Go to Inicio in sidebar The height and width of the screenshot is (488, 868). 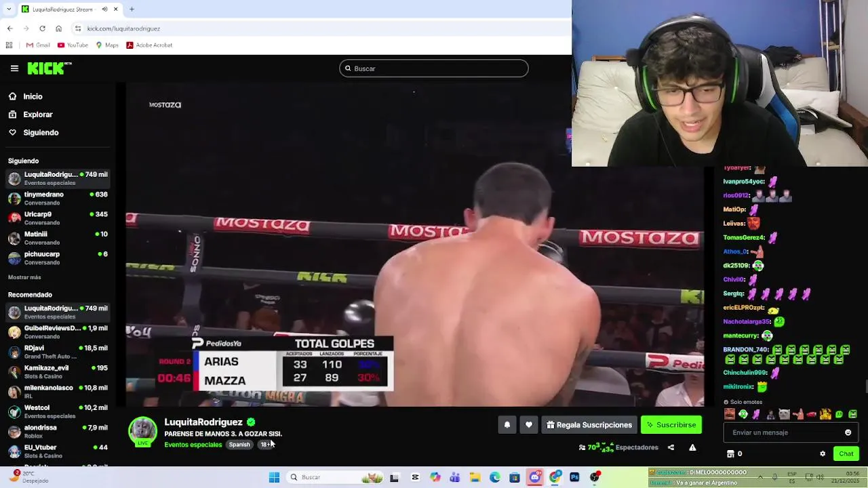coord(26,96)
